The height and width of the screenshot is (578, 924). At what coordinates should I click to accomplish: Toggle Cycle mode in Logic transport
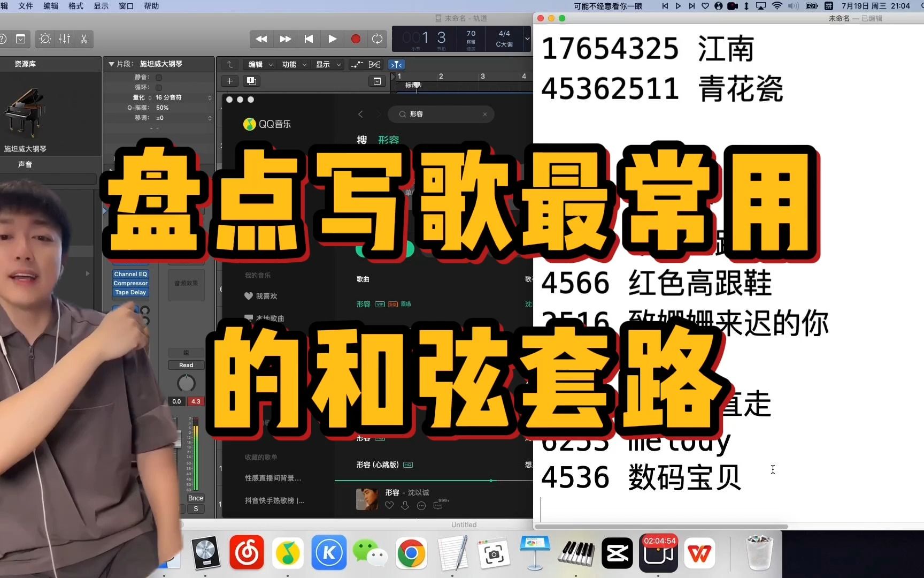[378, 39]
